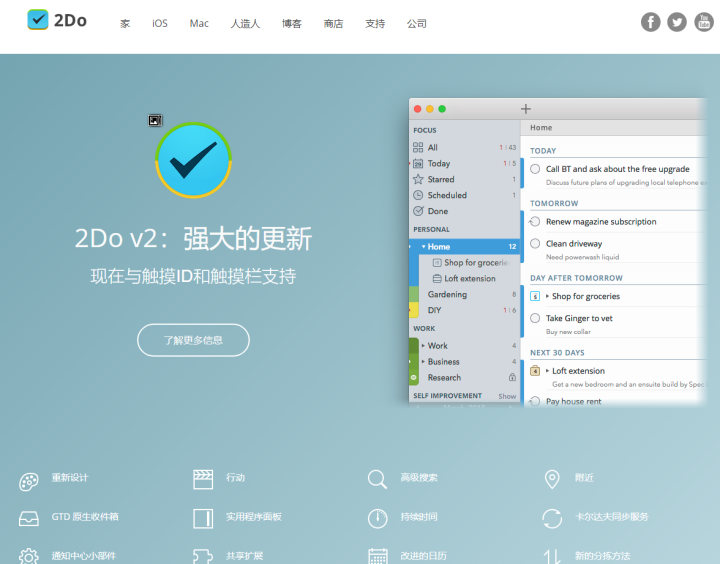Viewport: 720px width, 564px height.
Task: Open the 公司 nav item
Action: click(x=416, y=23)
